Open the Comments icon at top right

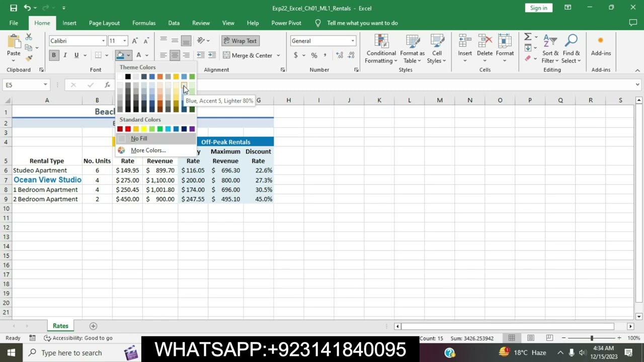click(x=633, y=23)
